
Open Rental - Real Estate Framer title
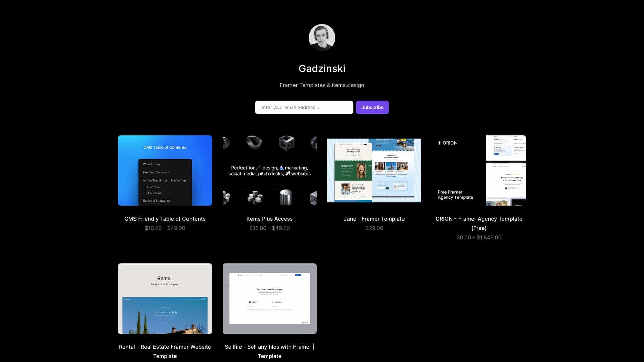165,351
